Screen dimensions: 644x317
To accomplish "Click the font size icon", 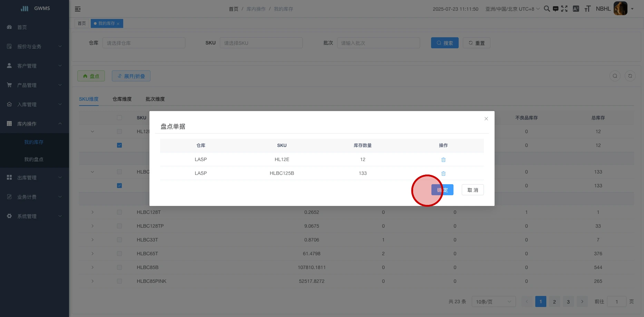I will pos(587,9).
